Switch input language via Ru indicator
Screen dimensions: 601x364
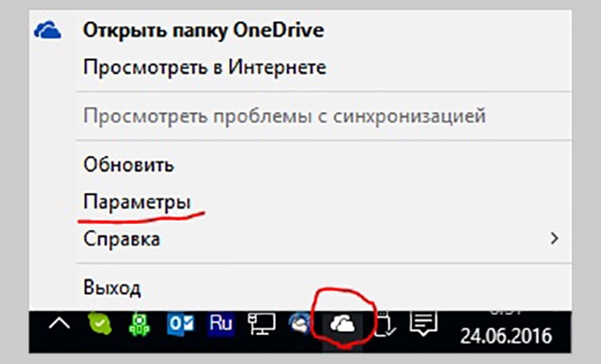pos(220,324)
